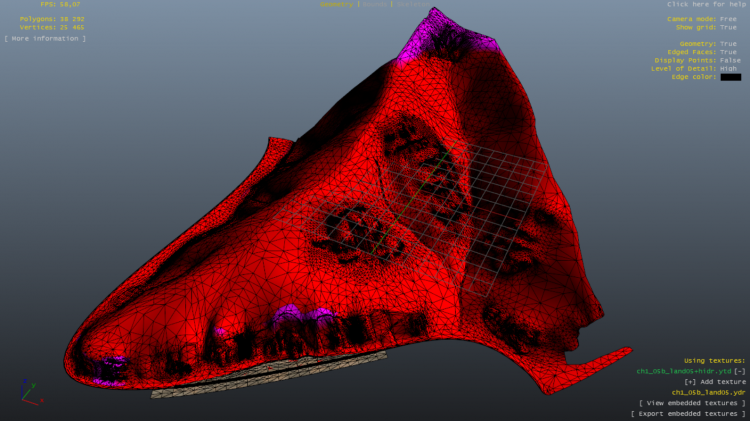Remove texture with the [-] icon
The height and width of the screenshot is (421, 750).
pyautogui.click(x=740, y=371)
